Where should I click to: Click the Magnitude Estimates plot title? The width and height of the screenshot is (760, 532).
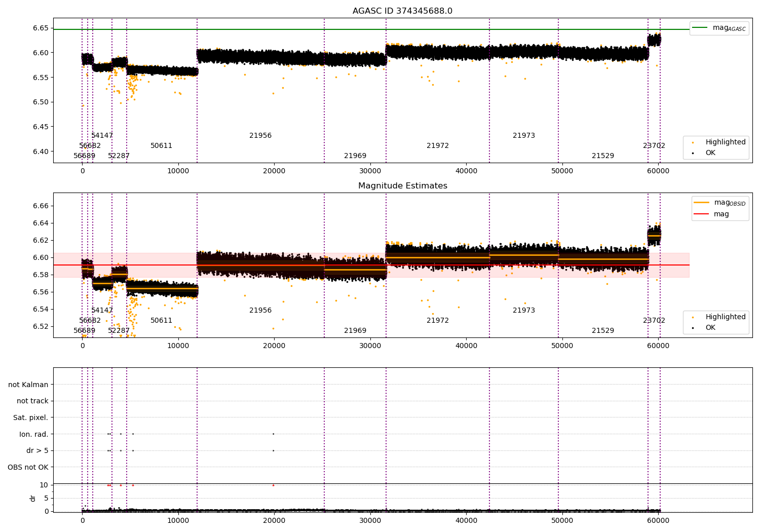click(x=402, y=186)
